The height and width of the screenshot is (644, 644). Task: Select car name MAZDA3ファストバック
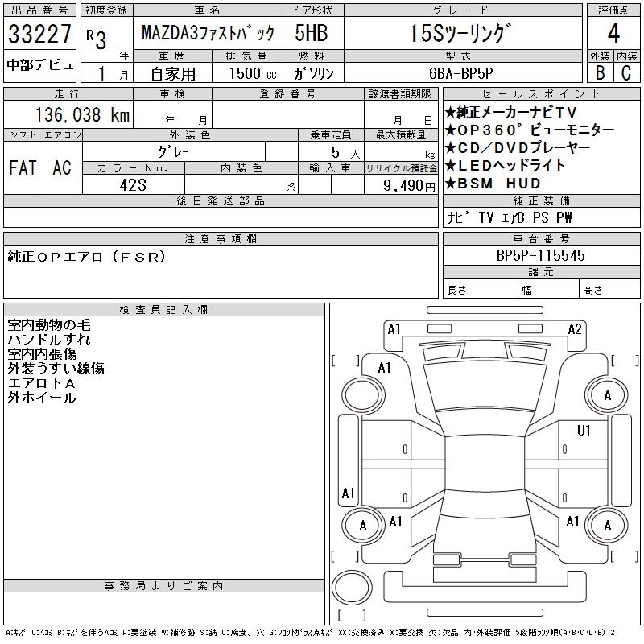pyautogui.click(x=208, y=33)
